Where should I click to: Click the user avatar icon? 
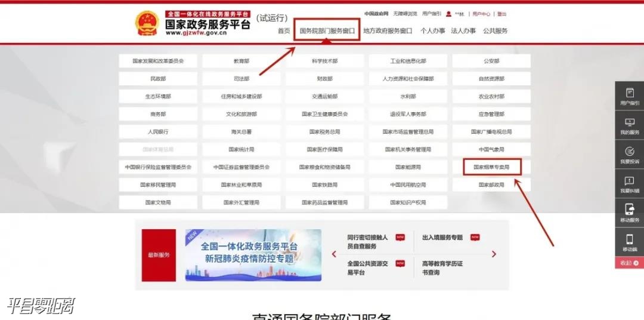pyautogui.click(x=448, y=14)
